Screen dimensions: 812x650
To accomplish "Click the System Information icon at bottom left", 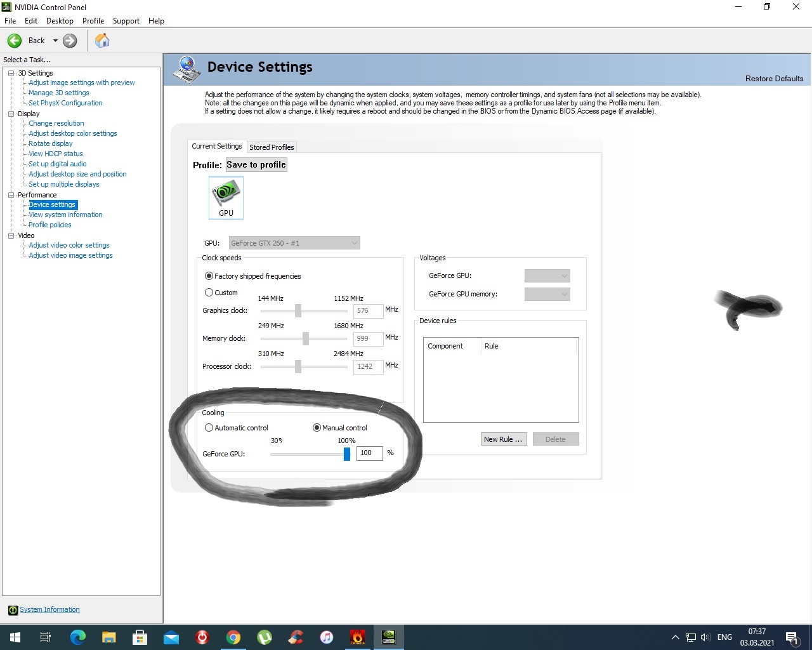I will click(13, 610).
